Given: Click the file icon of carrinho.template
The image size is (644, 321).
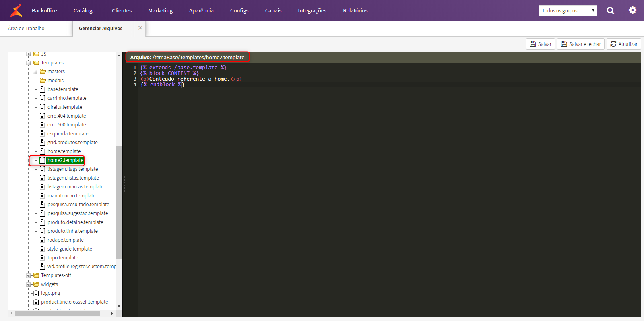Looking at the screenshot, I should click(43, 98).
